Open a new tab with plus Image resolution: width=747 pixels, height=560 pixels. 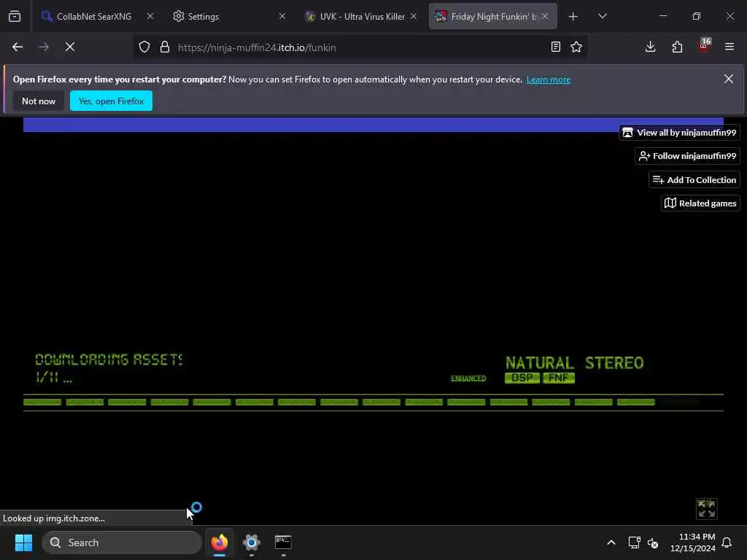point(573,17)
